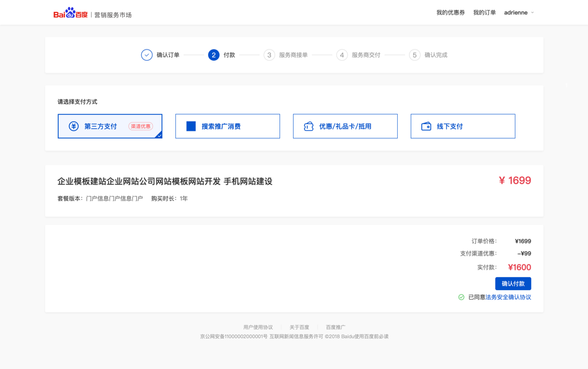588x369 pixels.
Task: Click the wallet icon for 线下支付
Action: click(x=426, y=126)
